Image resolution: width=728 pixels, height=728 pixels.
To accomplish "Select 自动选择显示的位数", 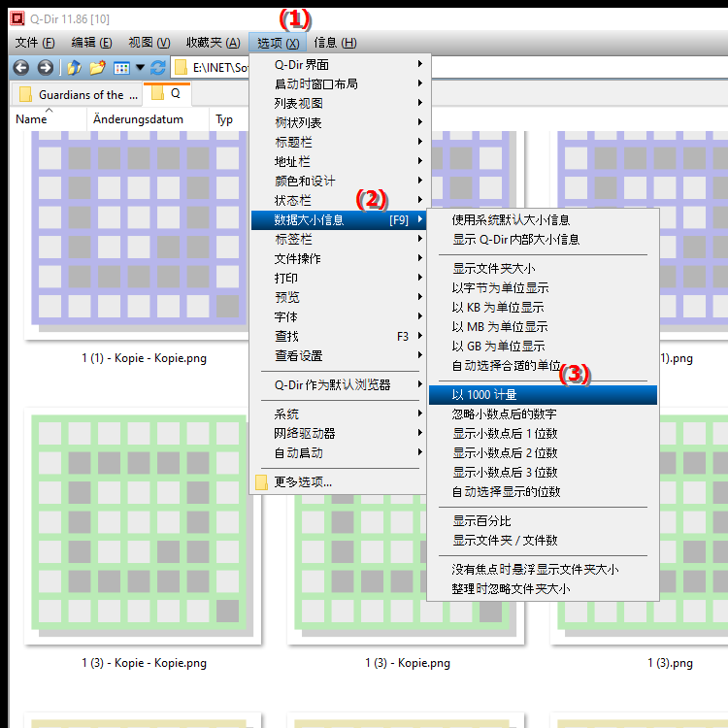I will [x=543, y=492].
